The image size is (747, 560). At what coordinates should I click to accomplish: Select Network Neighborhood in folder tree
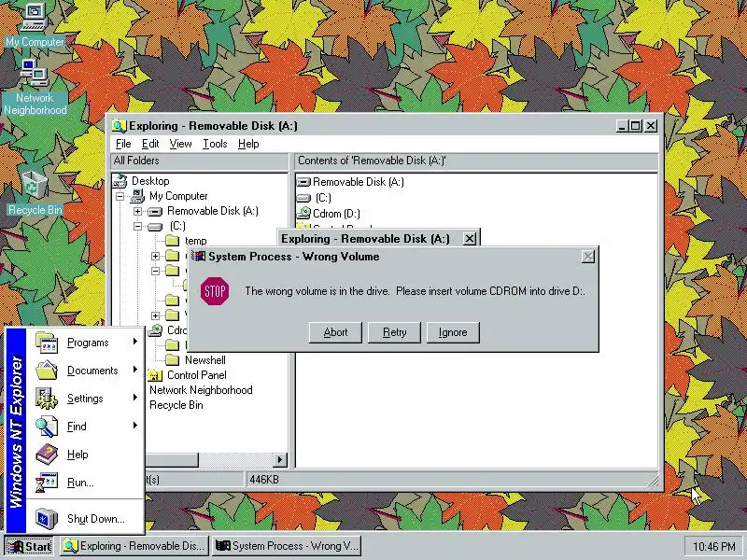[x=201, y=390]
